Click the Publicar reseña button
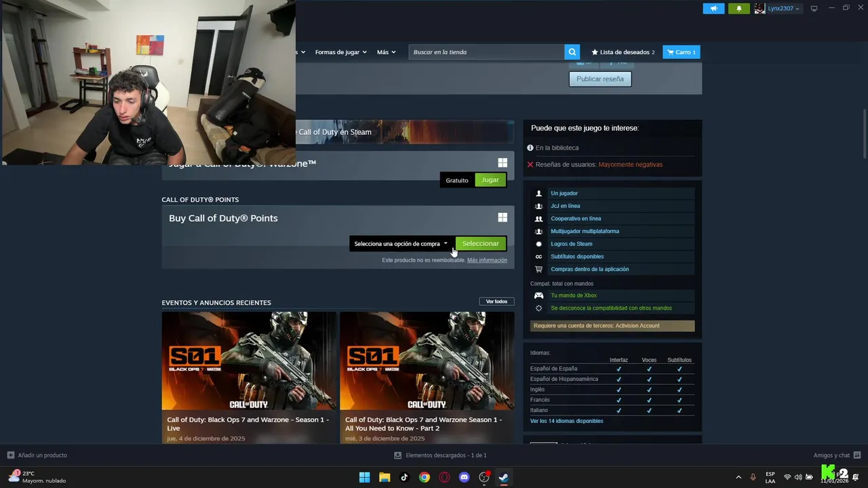This screenshot has height=488, width=868. 600,79
